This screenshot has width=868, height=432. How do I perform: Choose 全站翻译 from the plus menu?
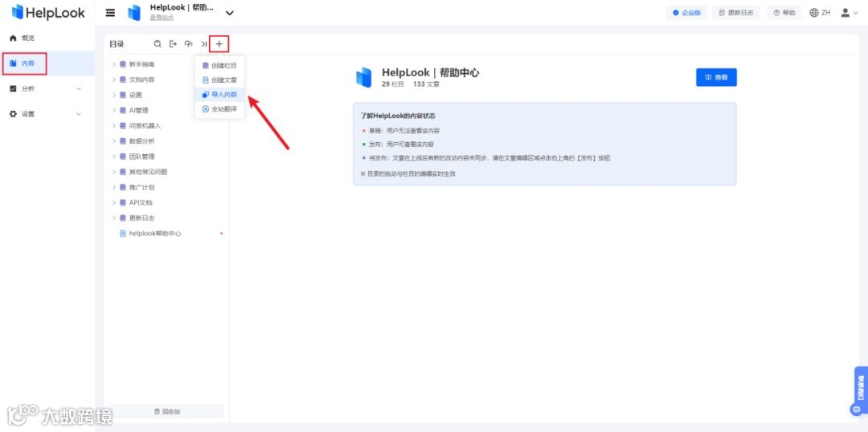(219, 109)
